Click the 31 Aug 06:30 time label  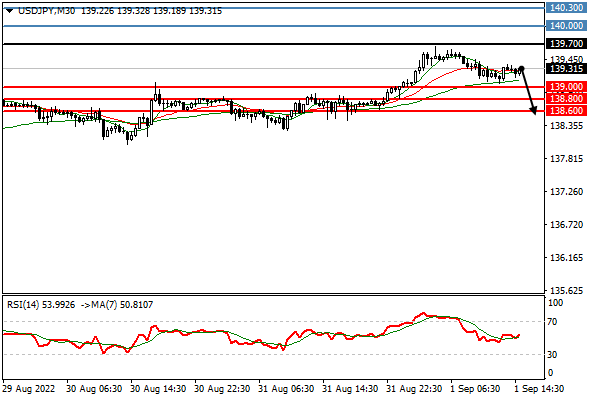[286, 388]
